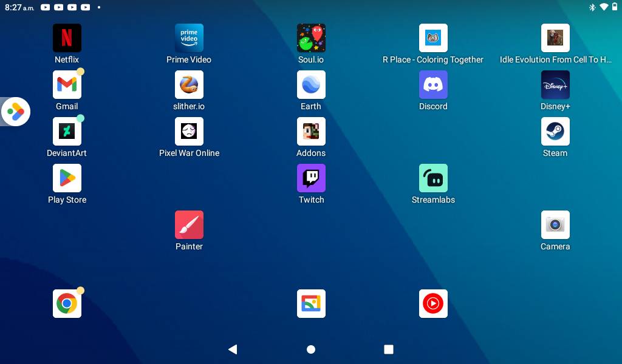This screenshot has width=622, height=364.
Task: Tap the 8:27 a.m. clock
Action: 19,7
